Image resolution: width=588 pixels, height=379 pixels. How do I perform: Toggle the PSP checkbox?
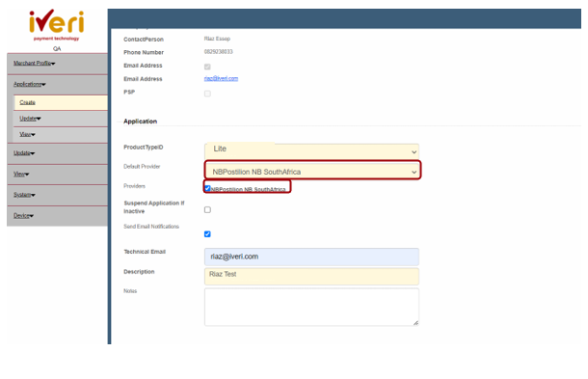(x=207, y=94)
